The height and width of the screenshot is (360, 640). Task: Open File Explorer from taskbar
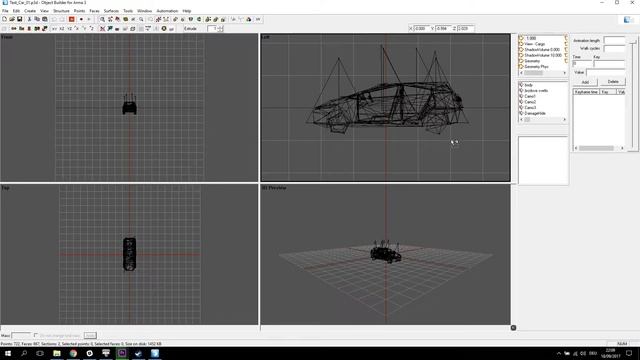pos(57,353)
